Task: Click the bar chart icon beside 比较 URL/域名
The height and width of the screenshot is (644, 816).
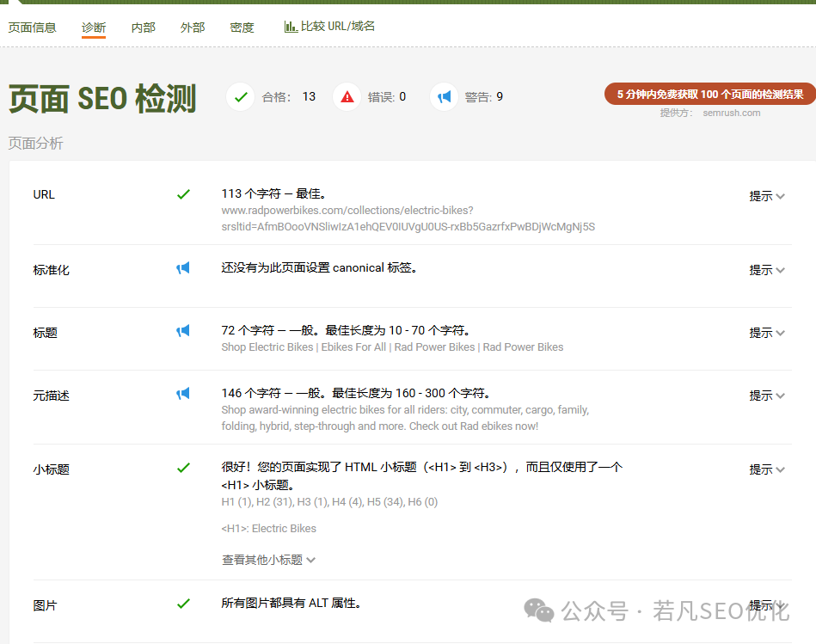Action: pyautogui.click(x=291, y=27)
